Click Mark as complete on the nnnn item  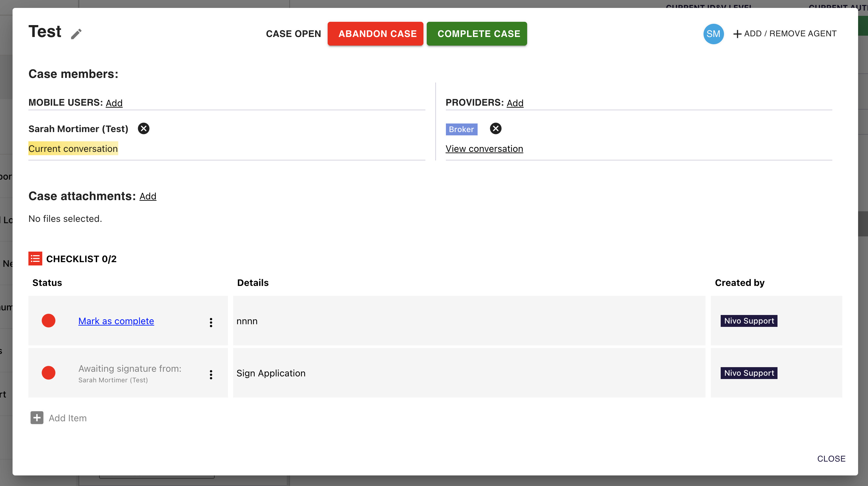click(x=116, y=321)
